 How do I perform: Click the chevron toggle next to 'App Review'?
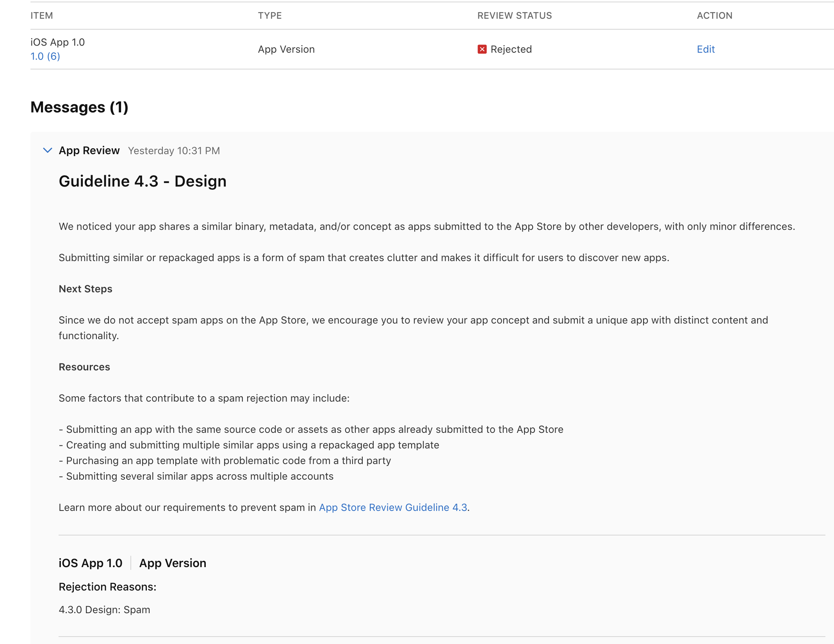click(47, 150)
